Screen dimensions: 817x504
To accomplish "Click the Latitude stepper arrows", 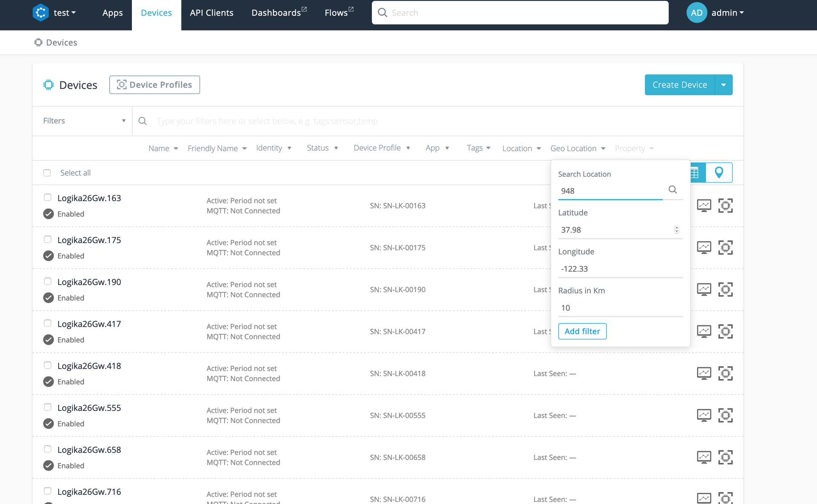I will coord(677,230).
